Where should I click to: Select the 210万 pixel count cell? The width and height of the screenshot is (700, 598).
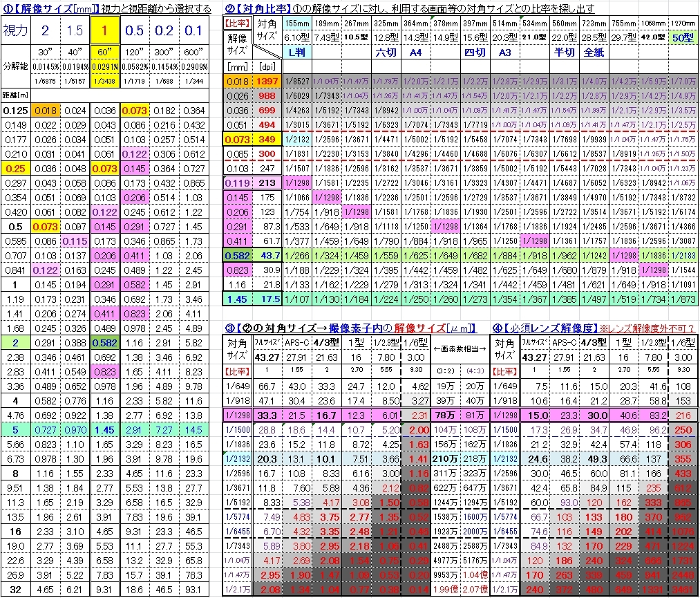(x=445, y=458)
